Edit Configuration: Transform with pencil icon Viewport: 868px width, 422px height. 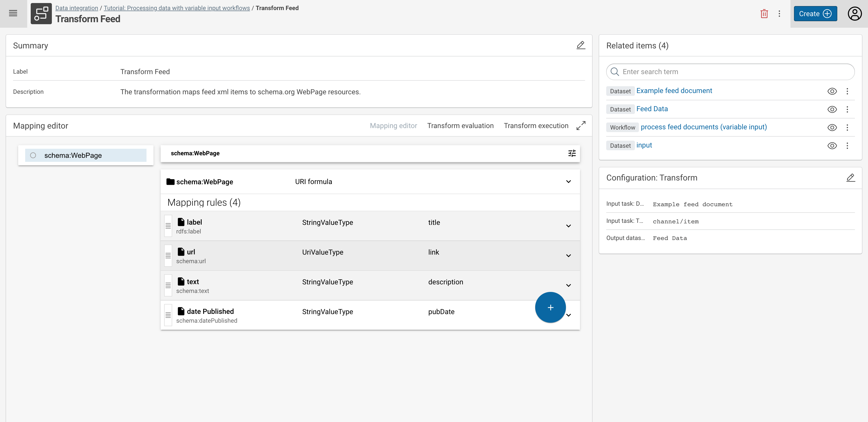[x=850, y=177]
